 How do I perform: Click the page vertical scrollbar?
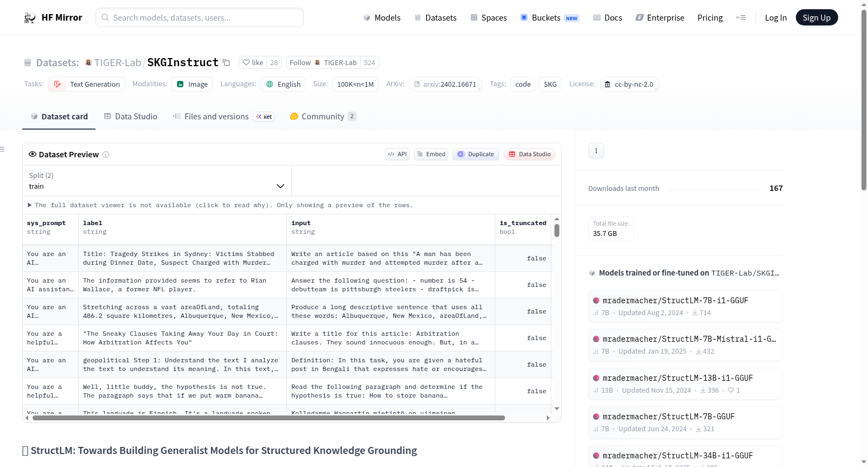click(x=864, y=100)
